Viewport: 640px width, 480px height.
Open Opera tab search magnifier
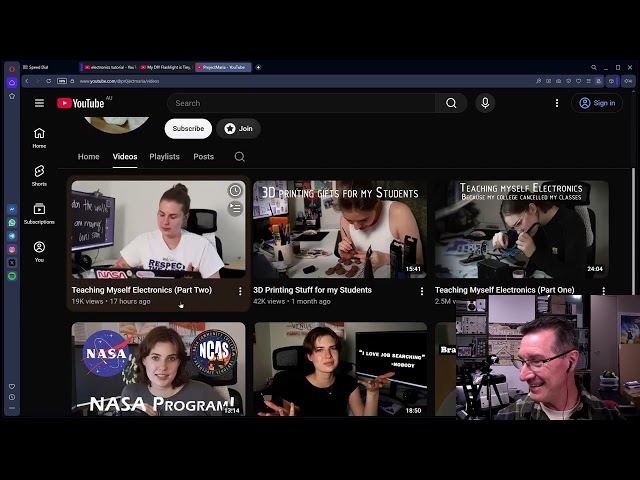(x=593, y=67)
